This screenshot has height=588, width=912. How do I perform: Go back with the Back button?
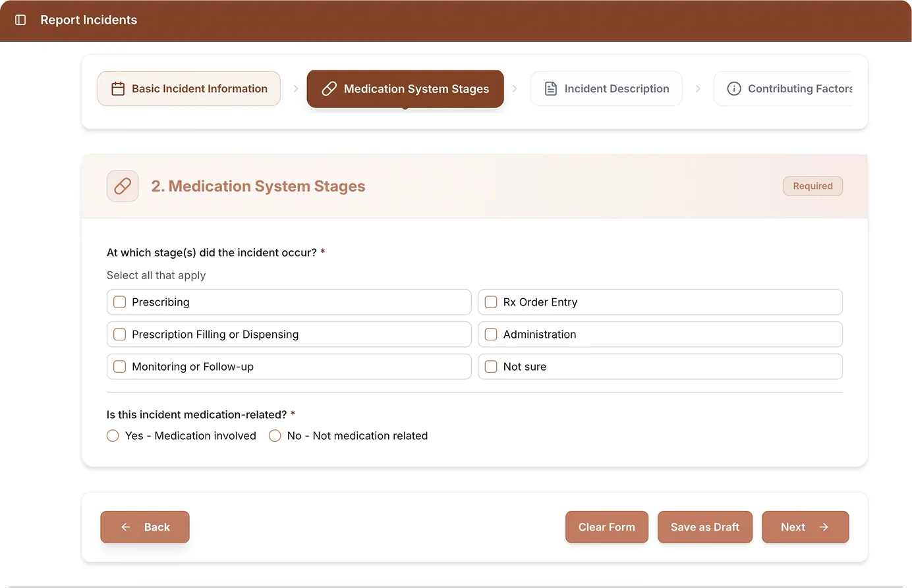point(145,527)
